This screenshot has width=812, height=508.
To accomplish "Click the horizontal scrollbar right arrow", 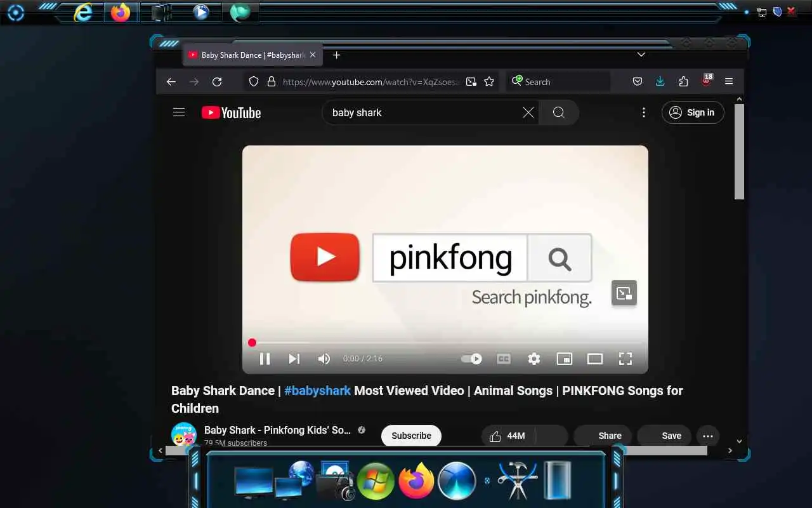I will coord(730,451).
